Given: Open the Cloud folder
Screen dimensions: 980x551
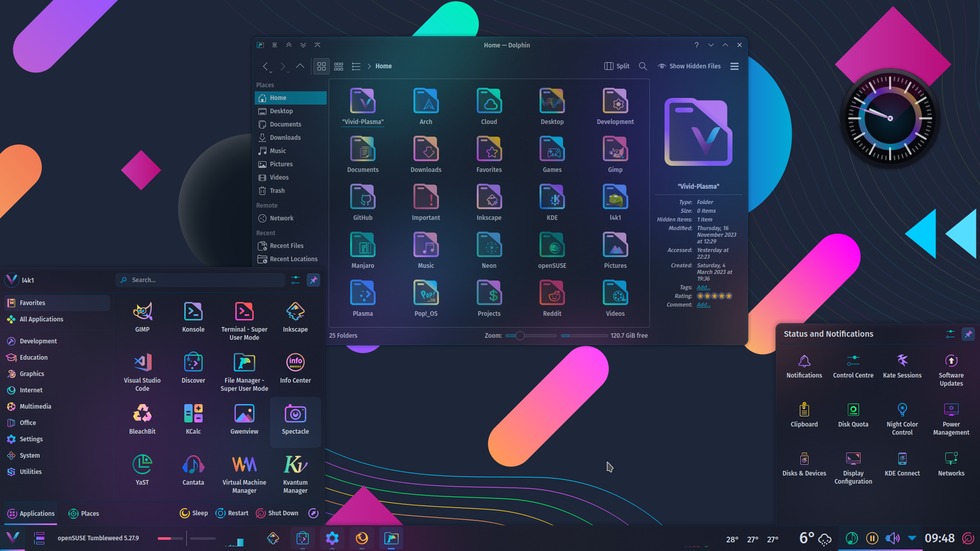Looking at the screenshot, I should 489,107.
